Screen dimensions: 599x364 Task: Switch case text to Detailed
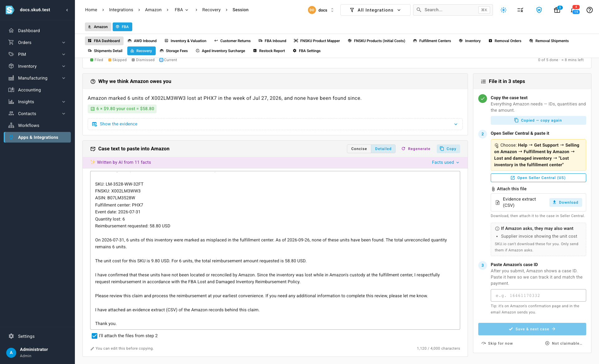point(383,149)
